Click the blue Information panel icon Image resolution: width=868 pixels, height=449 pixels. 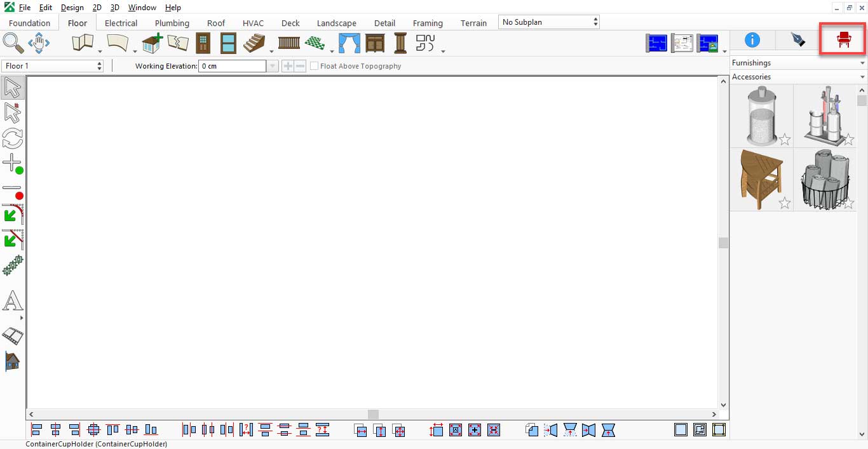click(x=752, y=40)
